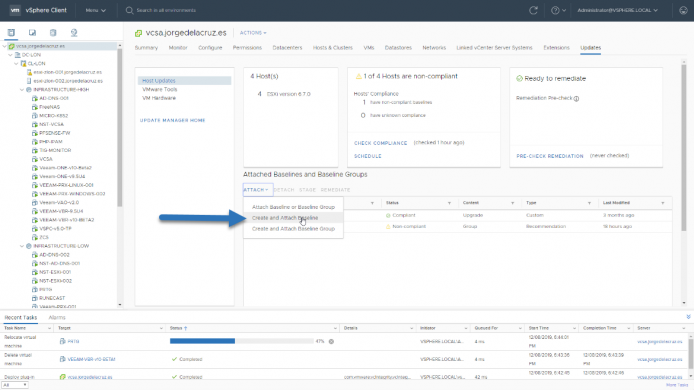The image size is (694, 390).
Task: Click the VMware vm logo
Action: (x=15, y=10)
